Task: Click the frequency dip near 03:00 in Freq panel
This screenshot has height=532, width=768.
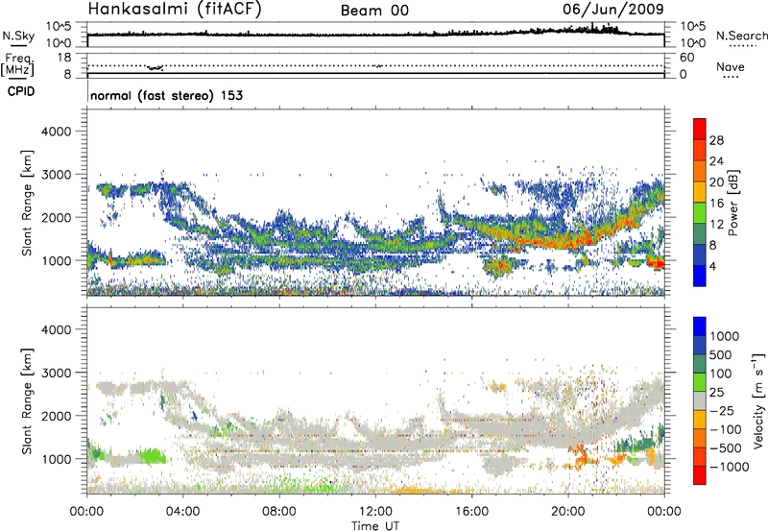Action: (x=156, y=68)
